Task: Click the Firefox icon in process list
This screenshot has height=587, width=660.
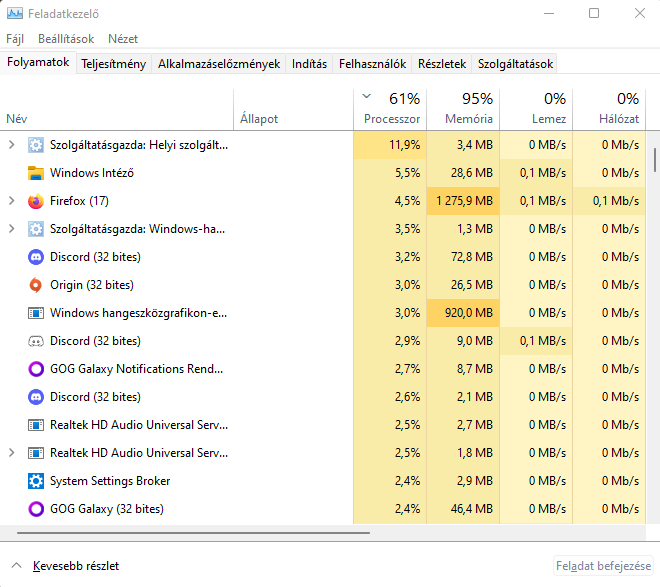Action: [36, 201]
